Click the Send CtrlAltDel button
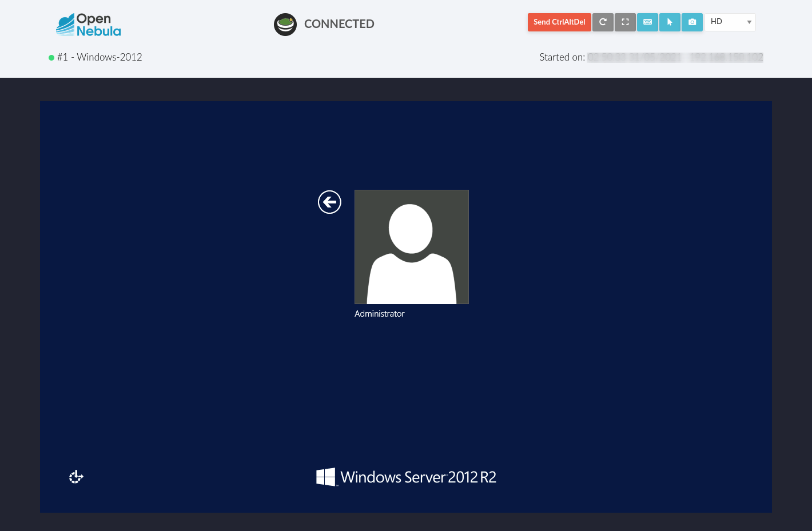Screen dimensions: 812x531 (559, 22)
